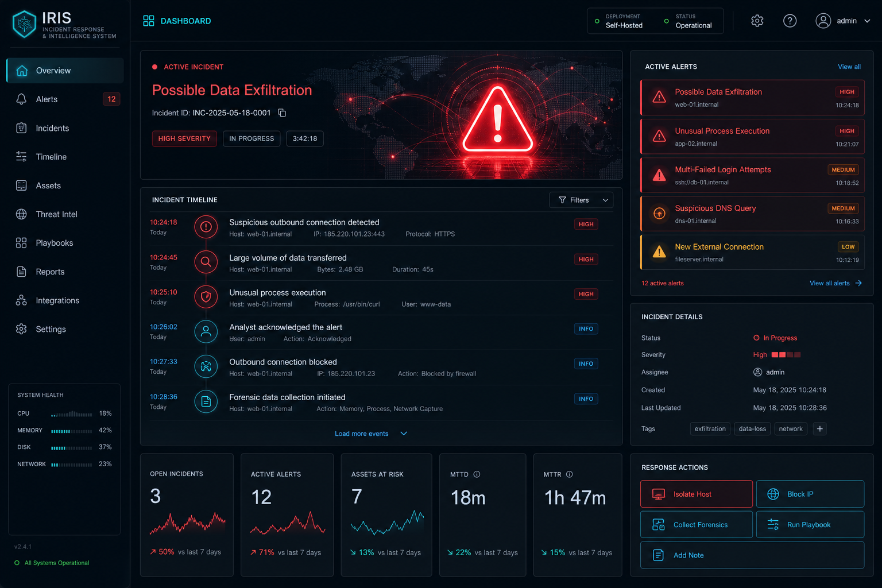Open the help question mark icon
This screenshot has height=588, width=882.
coord(790,21)
